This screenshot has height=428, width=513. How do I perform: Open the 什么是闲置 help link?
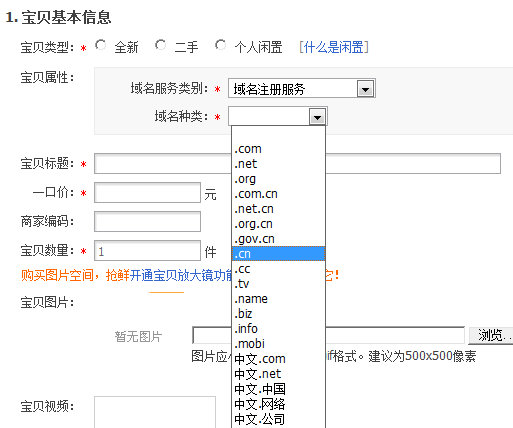[334, 47]
